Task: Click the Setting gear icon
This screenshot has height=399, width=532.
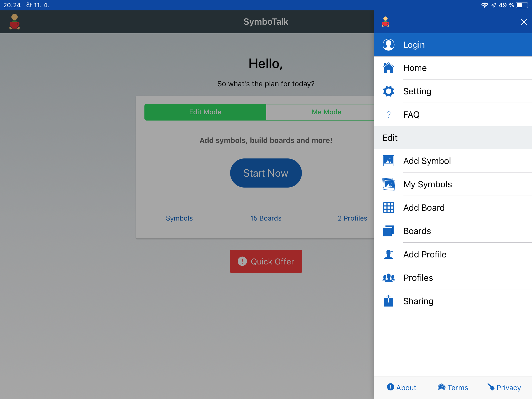Action: 388,91
